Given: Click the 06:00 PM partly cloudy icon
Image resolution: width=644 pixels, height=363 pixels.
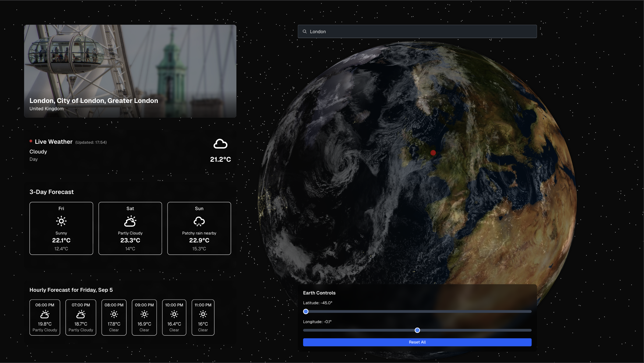Looking at the screenshot, I should (x=45, y=314).
